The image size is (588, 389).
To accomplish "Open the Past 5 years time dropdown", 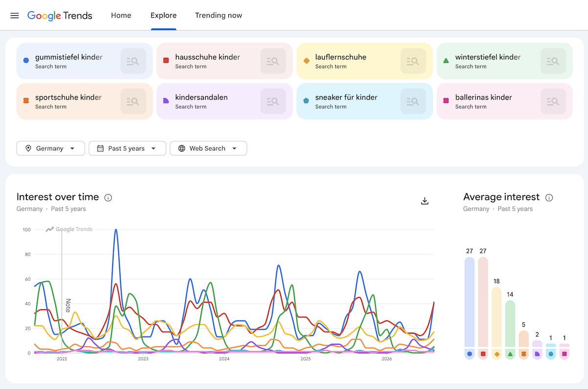I will coord(127,148).
